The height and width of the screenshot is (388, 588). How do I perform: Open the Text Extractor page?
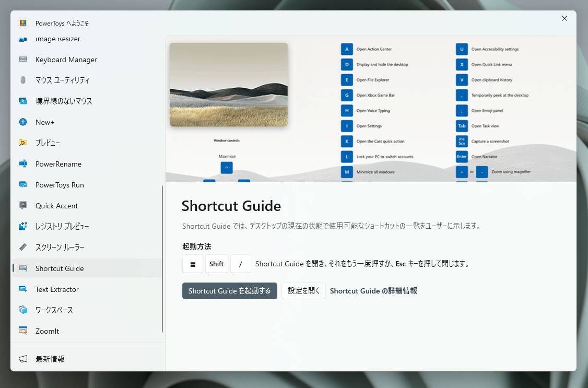87,289
